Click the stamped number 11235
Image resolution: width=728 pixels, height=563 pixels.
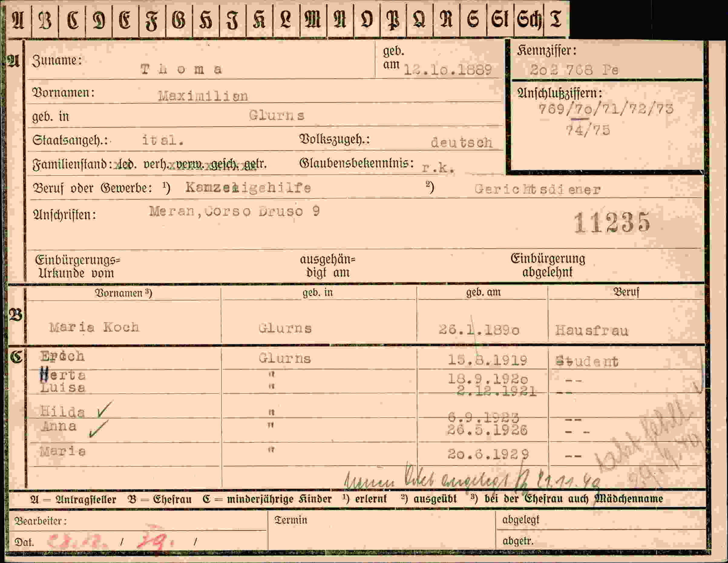click(x=612, y=222)
